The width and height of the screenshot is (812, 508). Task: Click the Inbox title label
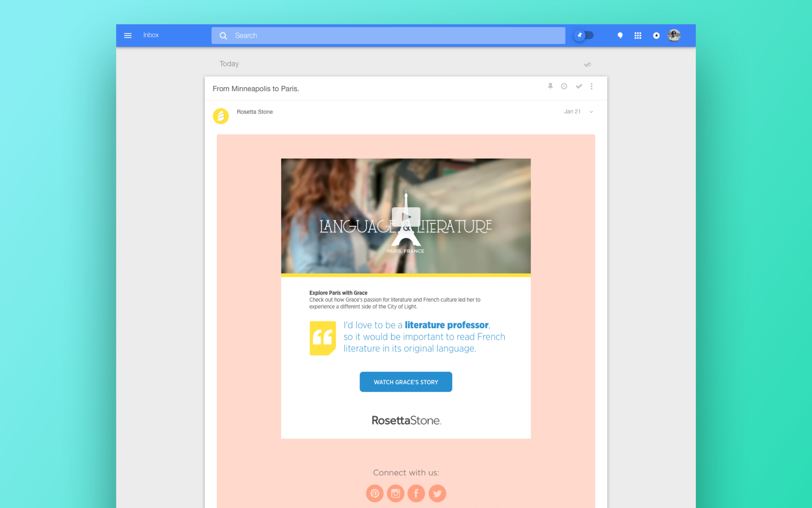point(151,35)
